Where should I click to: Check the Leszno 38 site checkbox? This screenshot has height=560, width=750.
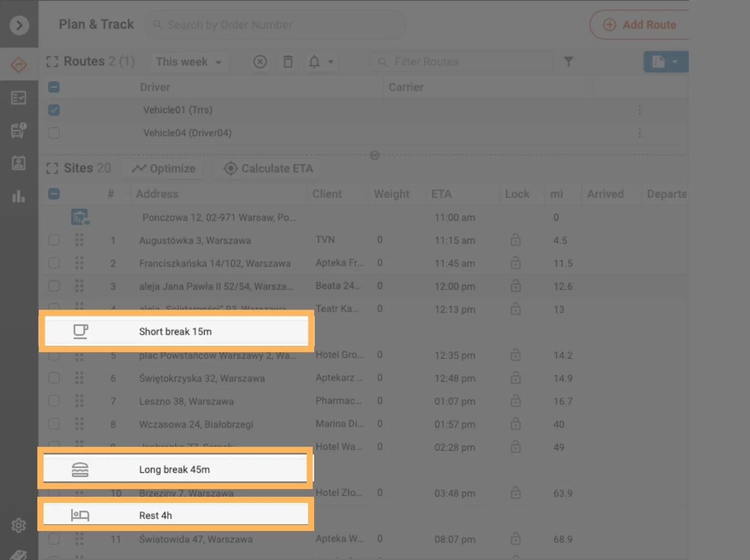click(x=54, y=401)
